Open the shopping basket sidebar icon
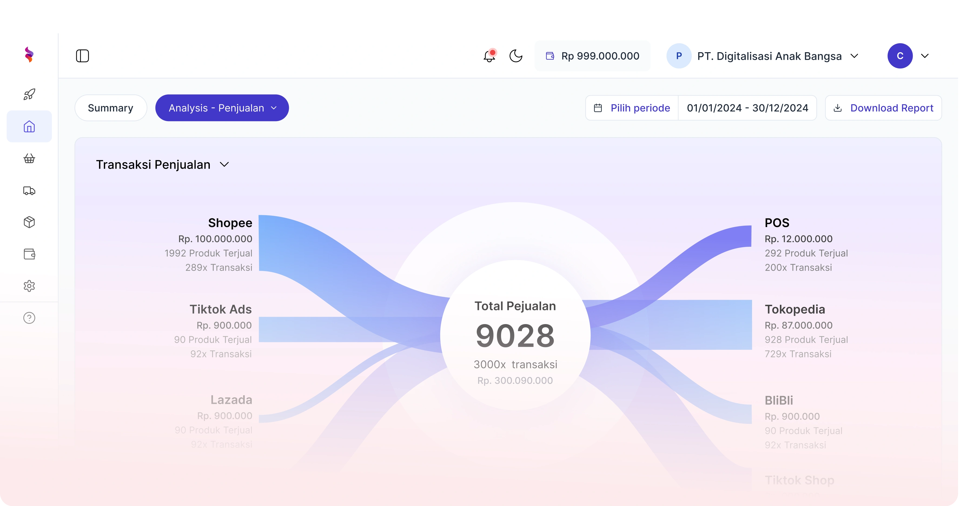The image size is (980, 506). click(x=29, y=158)
